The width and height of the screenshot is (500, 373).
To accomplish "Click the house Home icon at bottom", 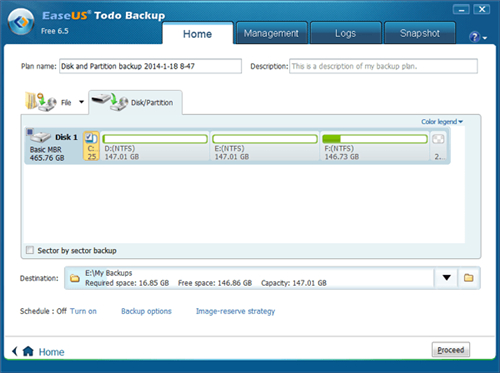I will pos(28,351).
